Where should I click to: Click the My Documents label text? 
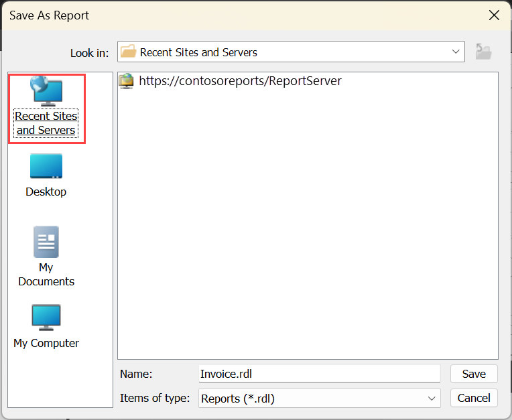click(x=46, y=274)
